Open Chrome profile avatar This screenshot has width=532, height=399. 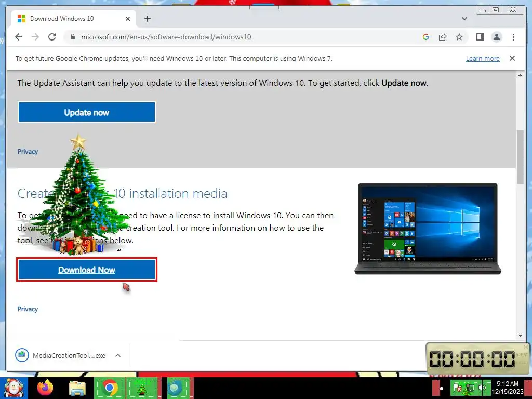(x=497, y=37)
